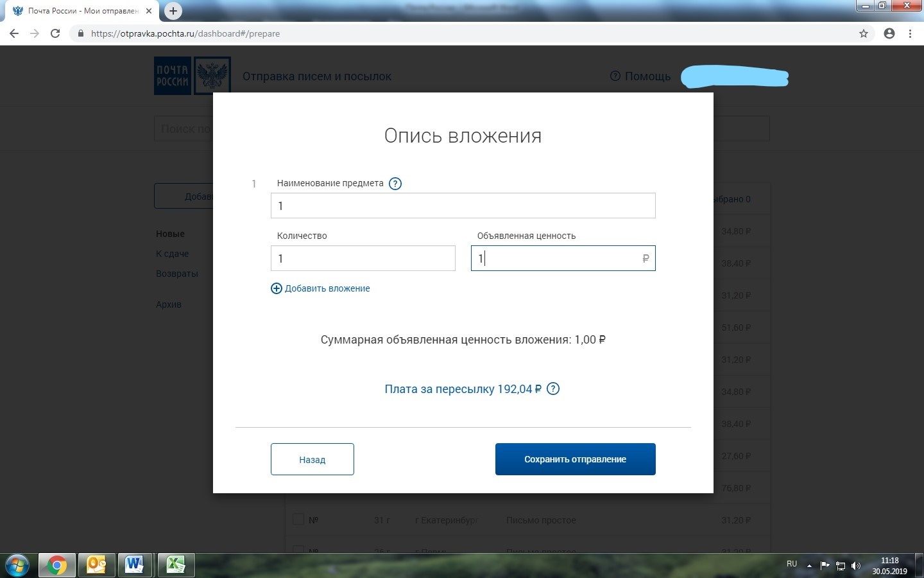
Task: Click the site lock icon in address bar
Action: tap(81, 33)
